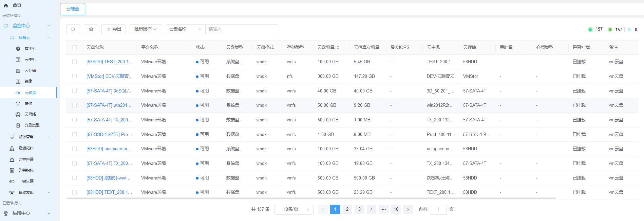Open the 资源拓扑 menu item
The height and width of the screenshot is (221, 644).
tap(26, 148)
